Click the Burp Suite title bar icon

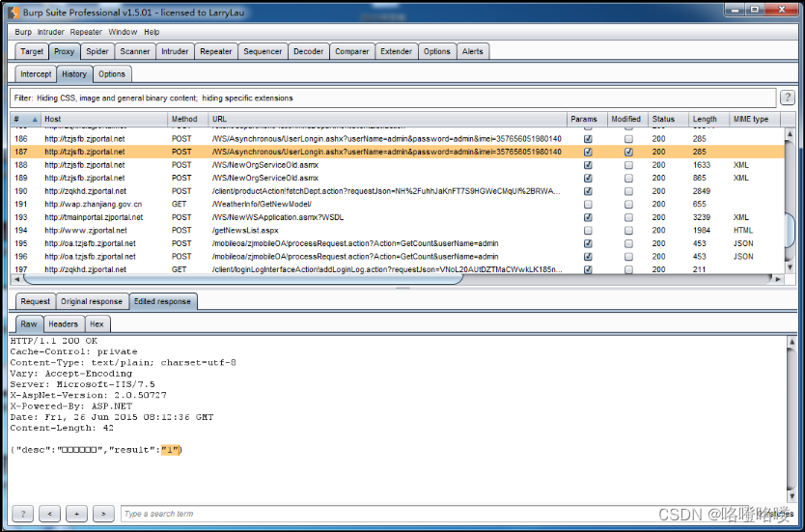pyautogui.click(x=14, y=12)
